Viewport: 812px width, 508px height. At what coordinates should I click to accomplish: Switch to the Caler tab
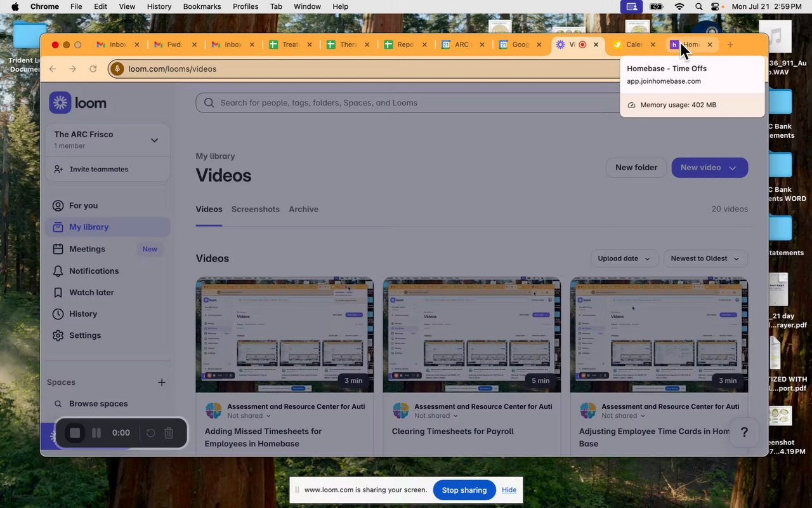tap(634, 44)
